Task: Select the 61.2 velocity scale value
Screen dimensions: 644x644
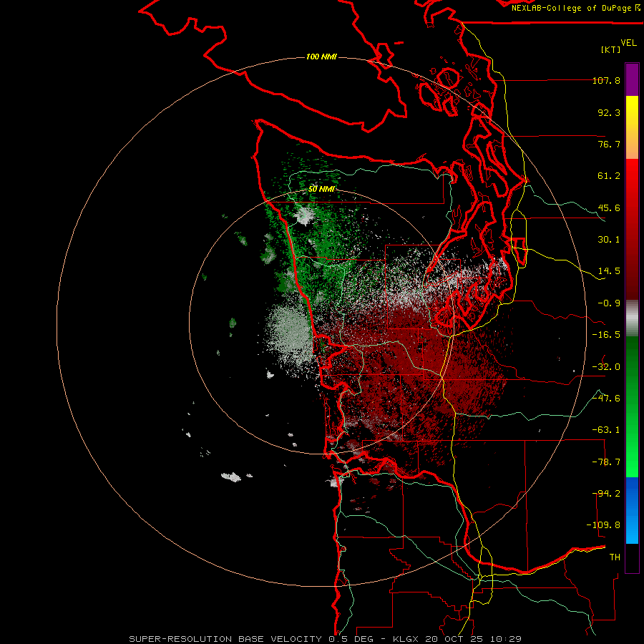Action: pyautogui.click(x=609, y=176)
